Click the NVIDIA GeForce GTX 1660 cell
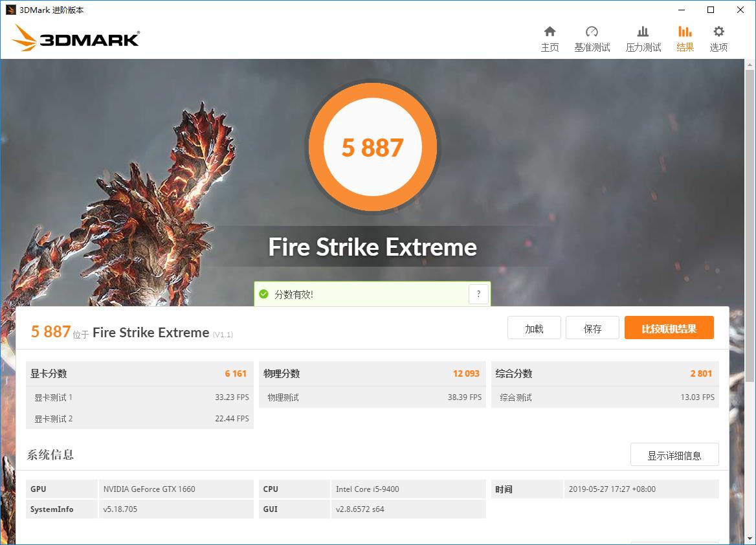Image resolution: width=756 pixels, height=545 pixels. pos(176,489)
